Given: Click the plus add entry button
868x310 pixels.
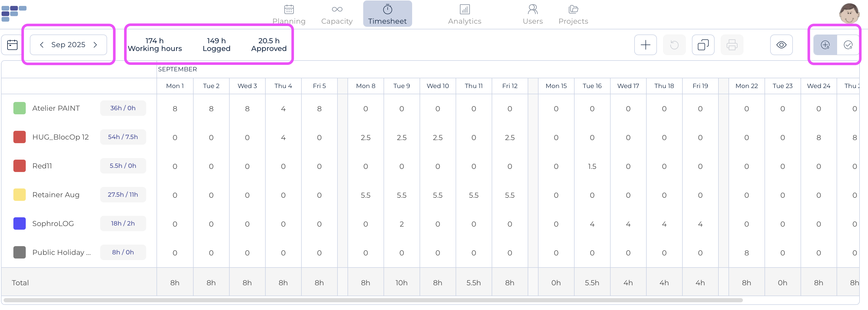Looking at the screenshot, I should (645, 45).
